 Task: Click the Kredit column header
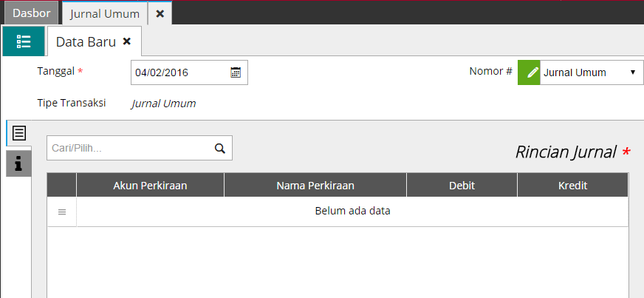(572, 185)
